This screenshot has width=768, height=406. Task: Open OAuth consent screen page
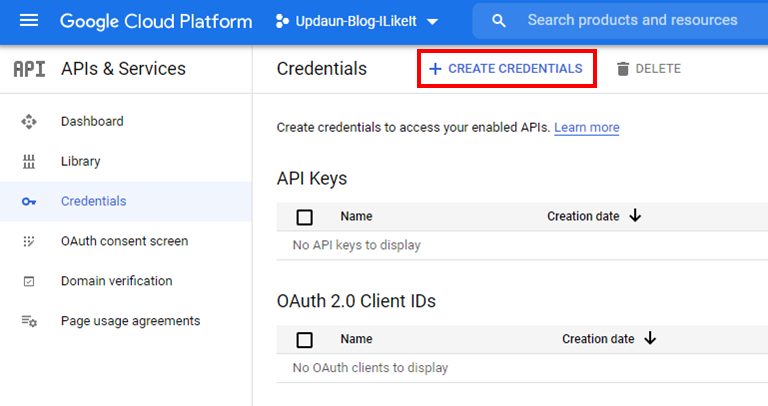pos(124,241)
